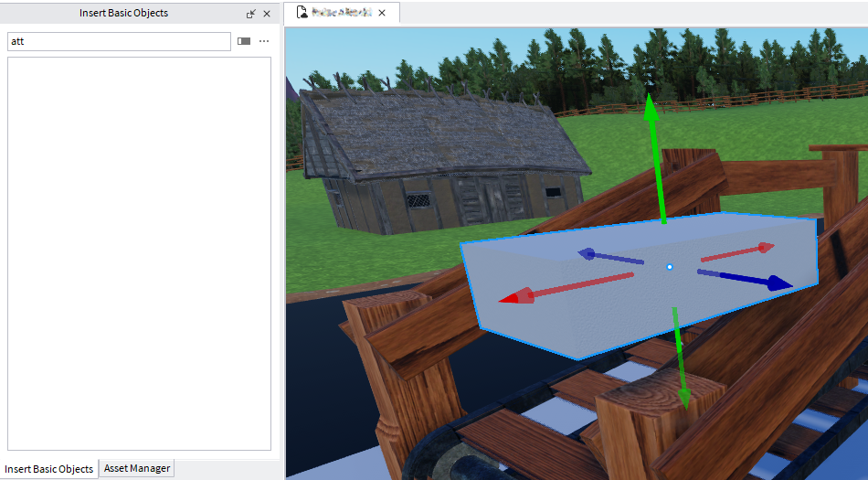The image size is (868, 480).
Task: Select the Insert Basic Objects bottom tab
Action: [x=48, y=469]
